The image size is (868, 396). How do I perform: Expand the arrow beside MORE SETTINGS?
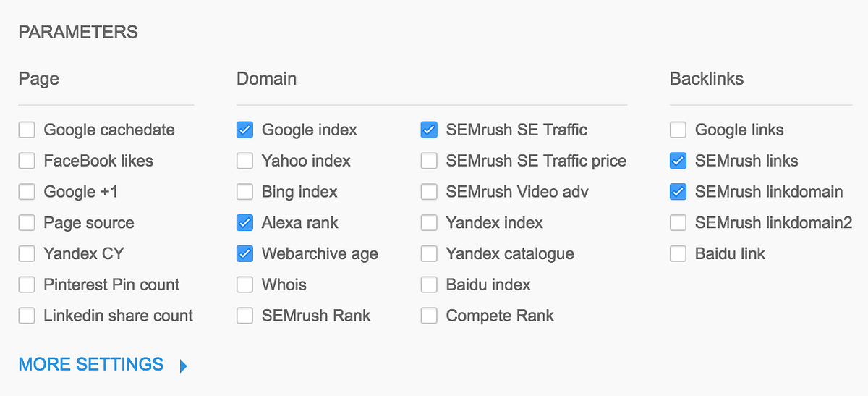coord(183,366)
